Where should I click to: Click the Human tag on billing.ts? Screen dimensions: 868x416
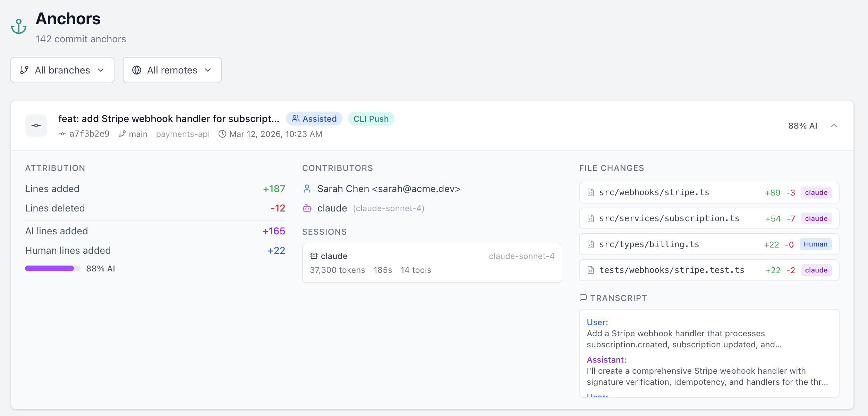[x=815, y=244]
